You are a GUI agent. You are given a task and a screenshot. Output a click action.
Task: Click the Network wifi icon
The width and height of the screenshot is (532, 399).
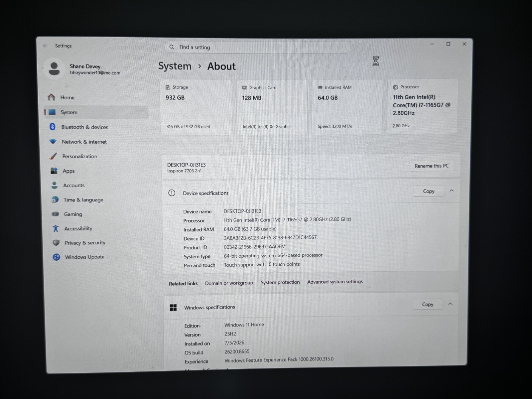click(x=53, y=141)
